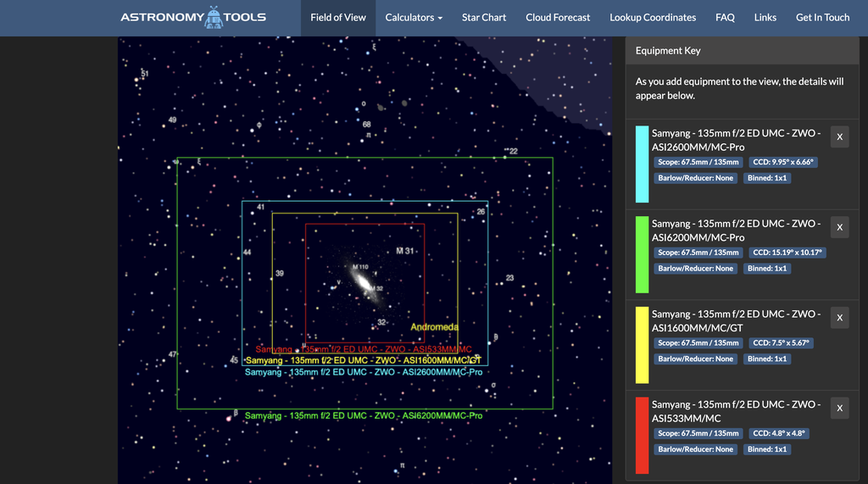Click the CCD: 15.19° x 10.17° badge

[787, 253]
